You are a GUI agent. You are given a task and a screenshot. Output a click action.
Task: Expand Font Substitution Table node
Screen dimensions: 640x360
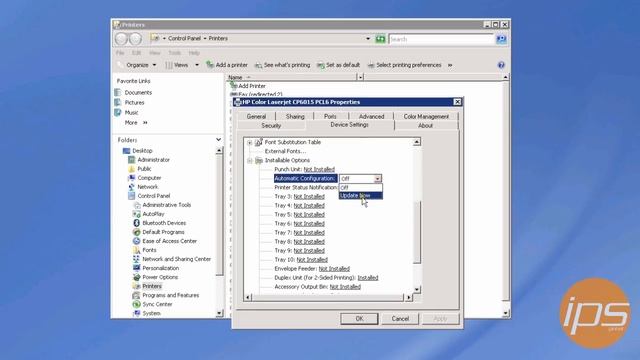coord(249,142)
